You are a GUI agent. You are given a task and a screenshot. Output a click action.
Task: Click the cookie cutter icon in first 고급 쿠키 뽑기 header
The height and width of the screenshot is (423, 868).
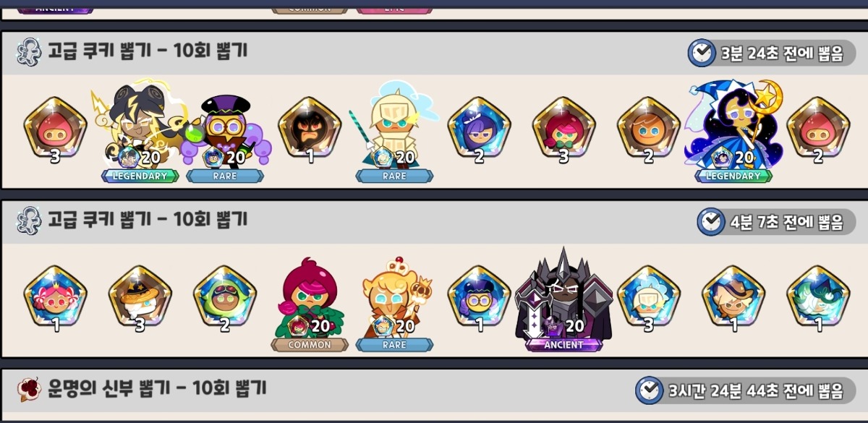(28, 53)
